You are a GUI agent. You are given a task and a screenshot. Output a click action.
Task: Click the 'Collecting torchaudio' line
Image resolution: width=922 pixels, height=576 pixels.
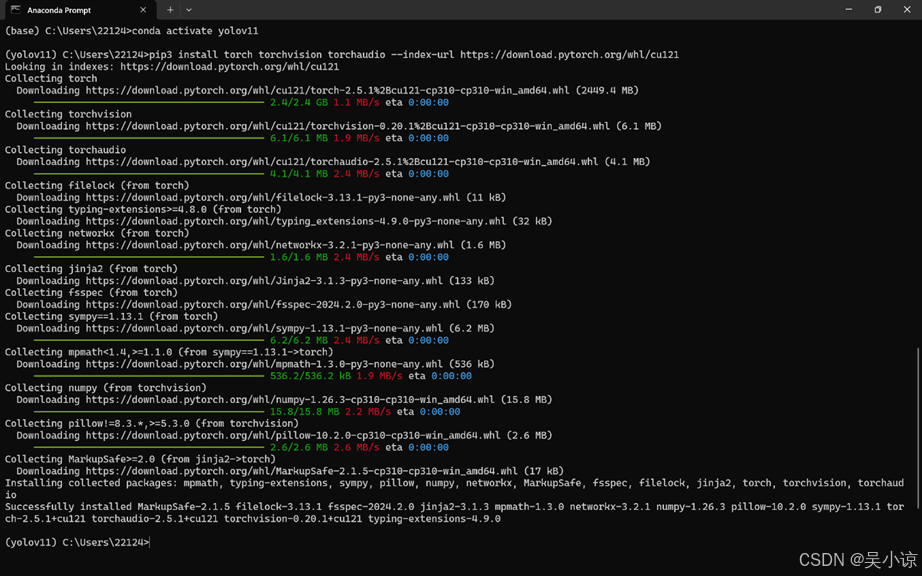65,150
